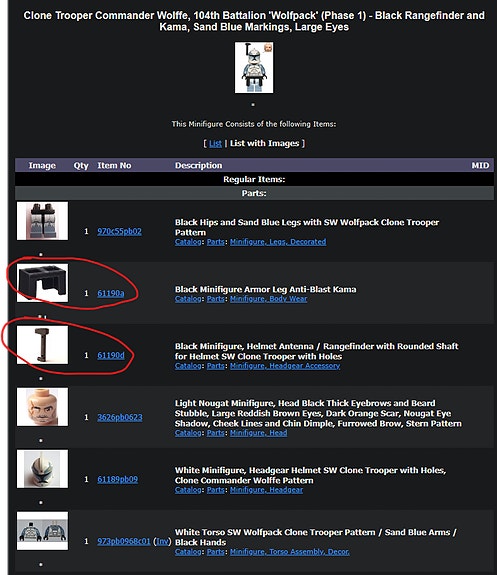The height and width of the screenshot is (575, 497).
Task: Open item 3626pb0623 link
Action: pyautogui.click(x=120, y=417)
